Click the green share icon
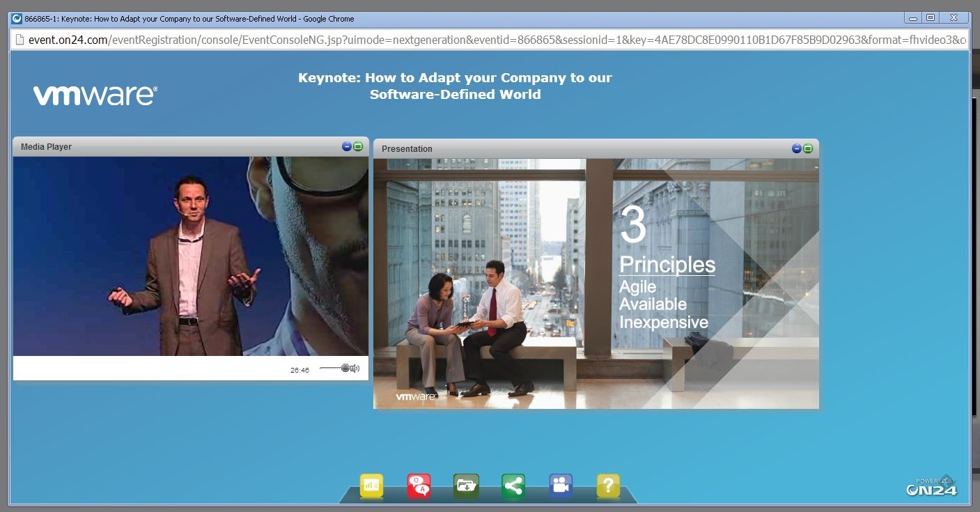The width and height of the screenshot is (980, 512). tap(513, 486)
